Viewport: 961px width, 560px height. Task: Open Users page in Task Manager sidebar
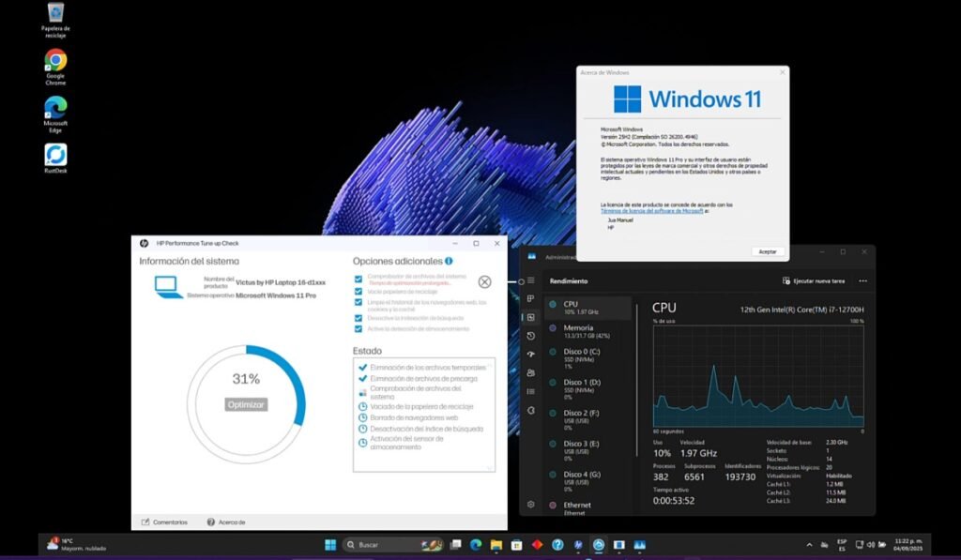[531, 372]
